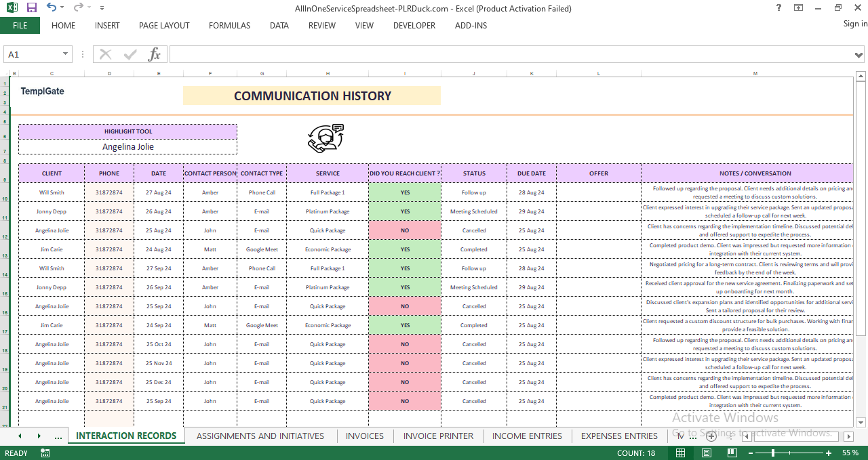The image size is (868, 460).
Task: Expand the formula bar chevron
Action: pos(860,54)
